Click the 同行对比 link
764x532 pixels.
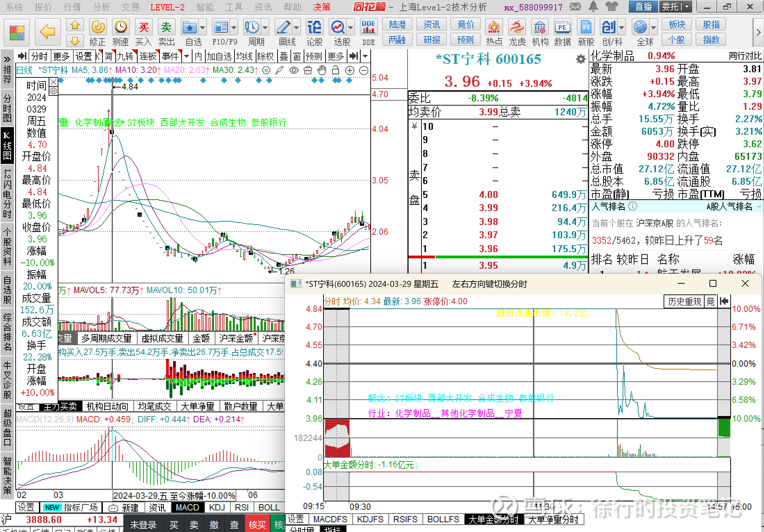point(745,56)
